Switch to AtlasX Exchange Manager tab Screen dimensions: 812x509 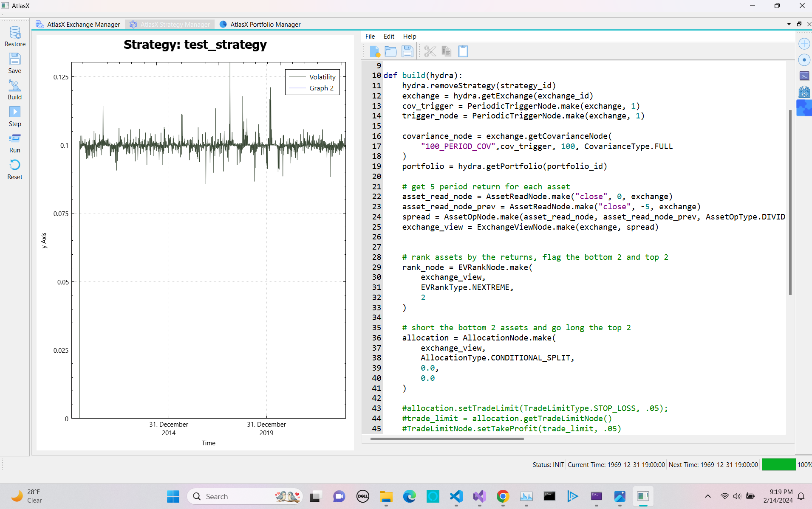pos(83,25)
